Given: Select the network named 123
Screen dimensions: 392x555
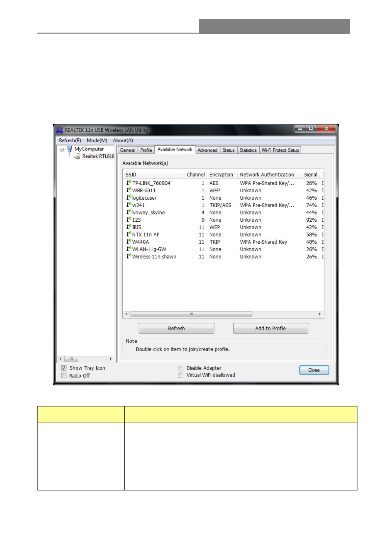Looking at the screenshot, I should (x=223, y=220).
